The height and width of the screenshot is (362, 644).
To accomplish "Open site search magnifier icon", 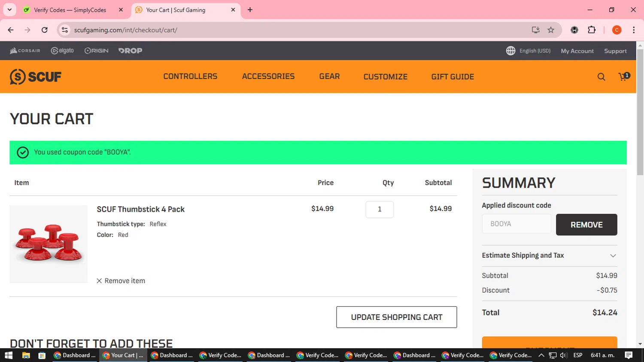I will coord(601,77).
